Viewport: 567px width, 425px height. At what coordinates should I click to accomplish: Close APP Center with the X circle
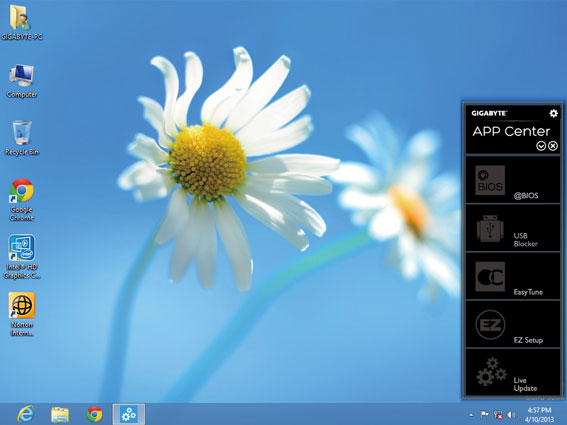(553, 146)
